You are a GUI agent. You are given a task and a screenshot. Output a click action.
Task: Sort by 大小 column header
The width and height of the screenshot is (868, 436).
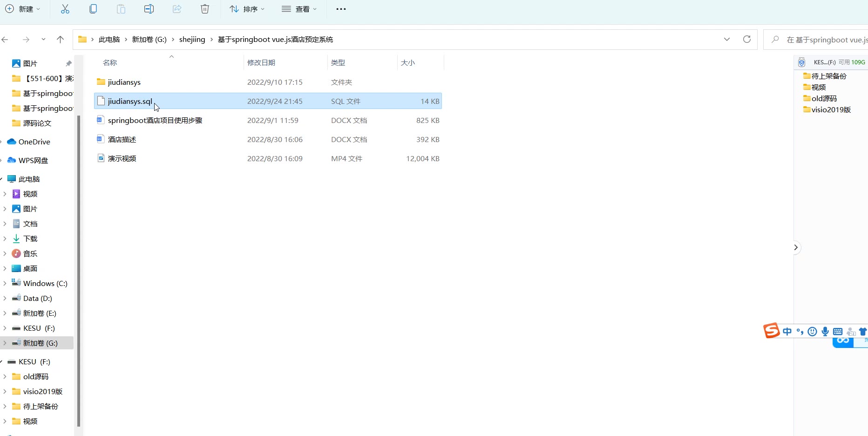tap(408, 62)
